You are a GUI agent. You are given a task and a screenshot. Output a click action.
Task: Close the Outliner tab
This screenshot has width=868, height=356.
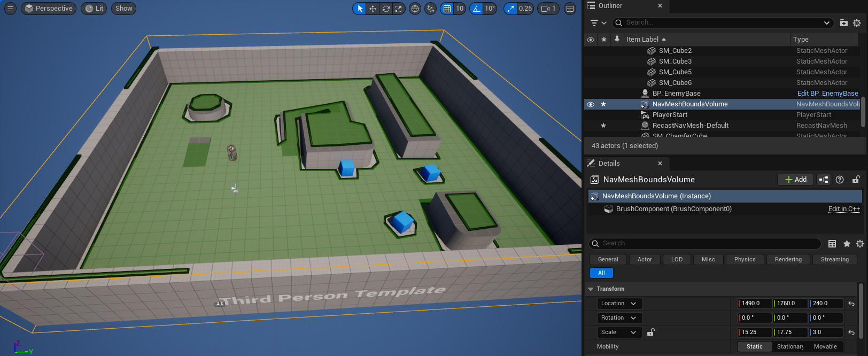pos(660,6)
